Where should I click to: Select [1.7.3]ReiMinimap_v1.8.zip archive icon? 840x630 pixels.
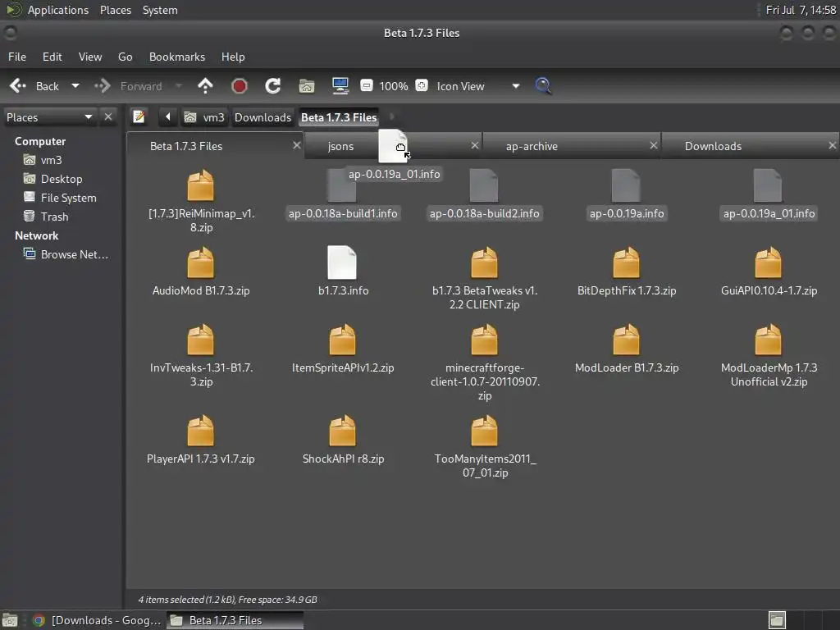point(200,185)
